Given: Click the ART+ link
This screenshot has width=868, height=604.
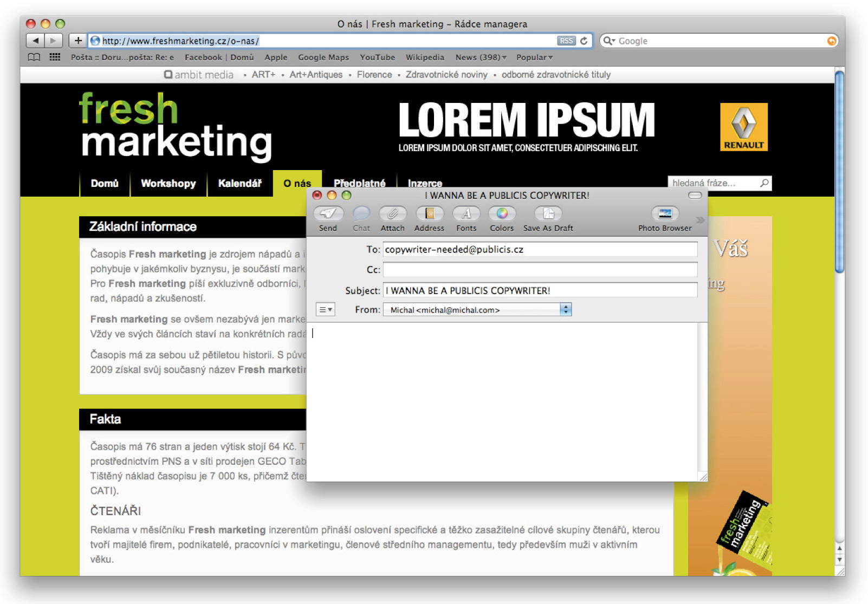Looking at the screenshot, I should 263,75.
